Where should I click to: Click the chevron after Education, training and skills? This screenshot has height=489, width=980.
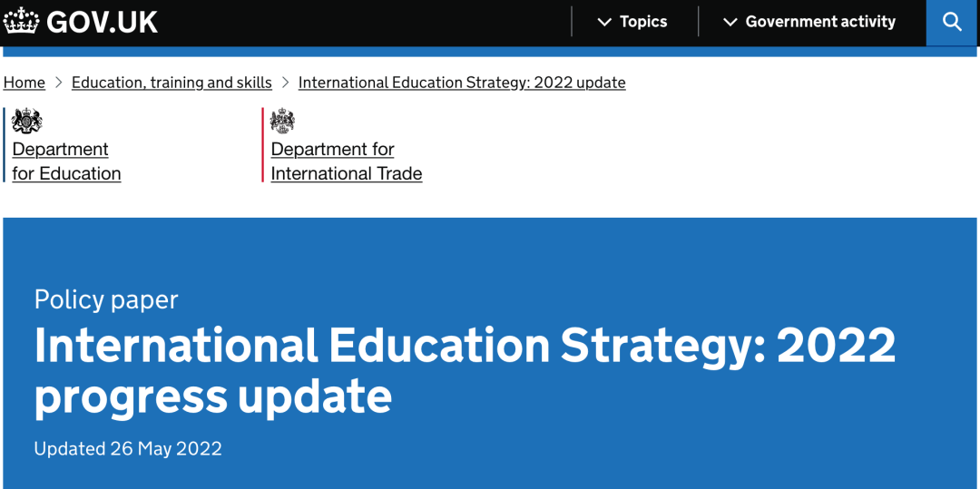click(x=286, y=83)
